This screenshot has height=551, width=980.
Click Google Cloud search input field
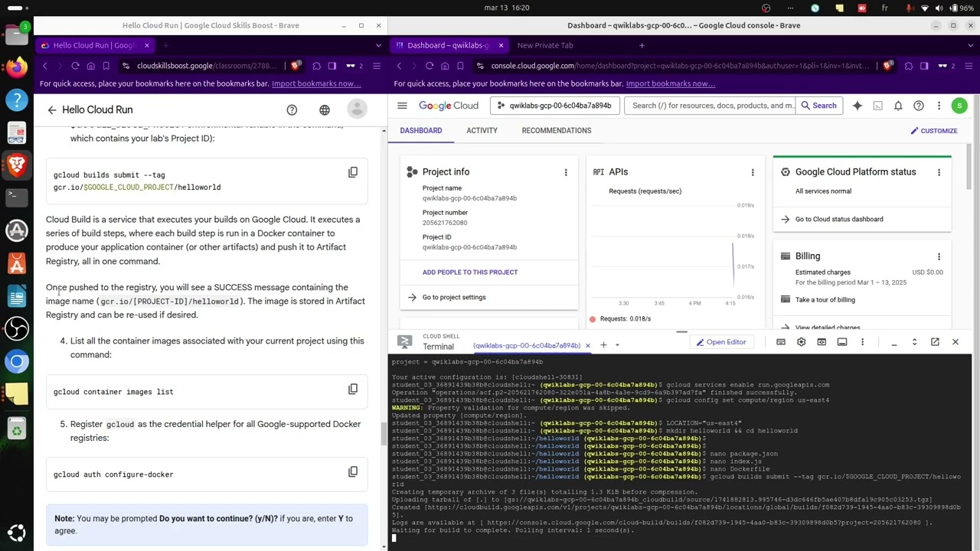coord(708,106)
